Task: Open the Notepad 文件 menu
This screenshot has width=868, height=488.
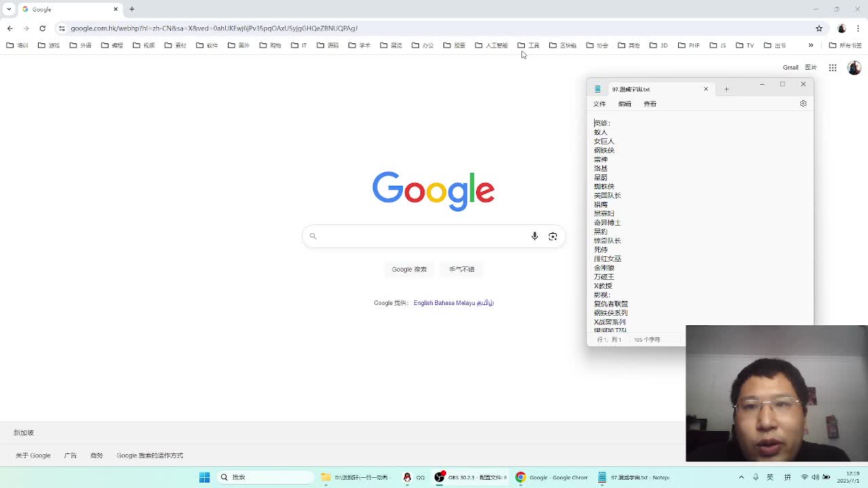Action: tap(599, 104)
